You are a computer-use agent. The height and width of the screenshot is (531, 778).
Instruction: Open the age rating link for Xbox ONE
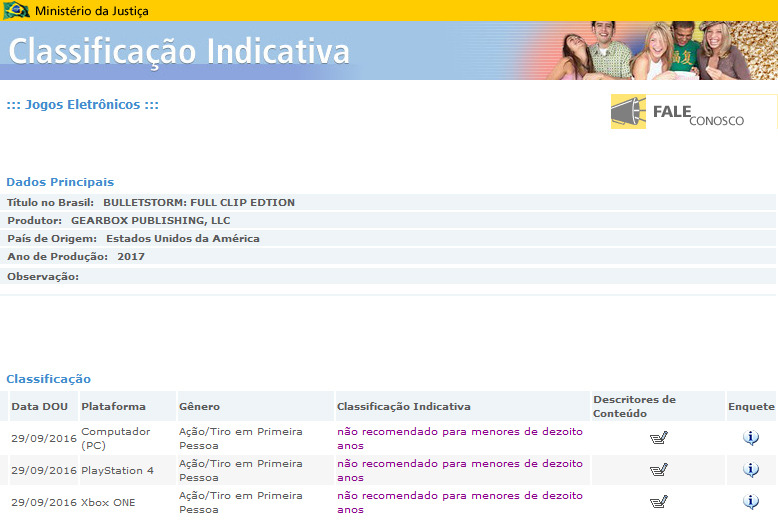pos(459,502)
